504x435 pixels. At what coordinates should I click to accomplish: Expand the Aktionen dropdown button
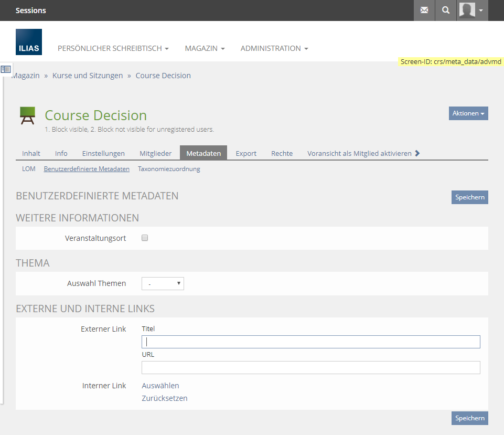(468, 113)
